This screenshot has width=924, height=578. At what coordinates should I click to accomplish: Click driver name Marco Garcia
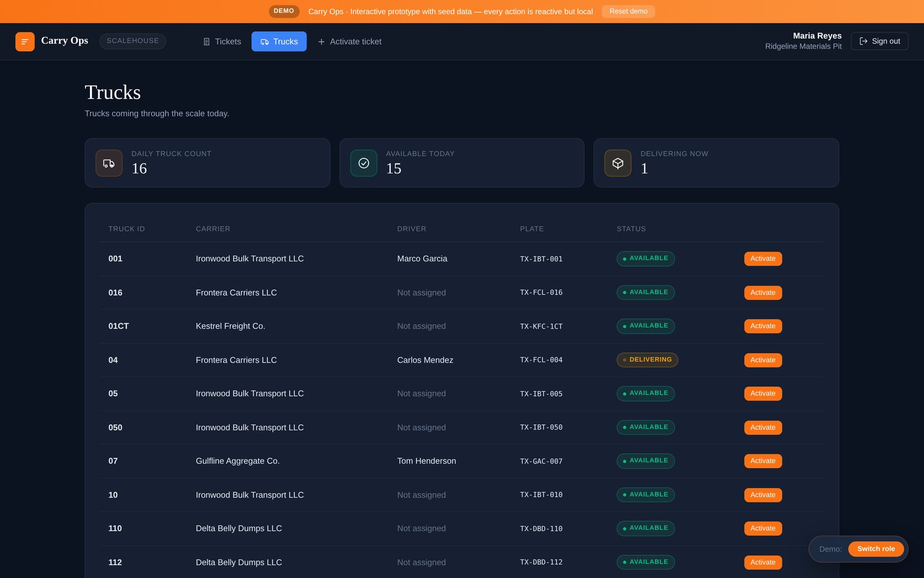coord(422,259)
